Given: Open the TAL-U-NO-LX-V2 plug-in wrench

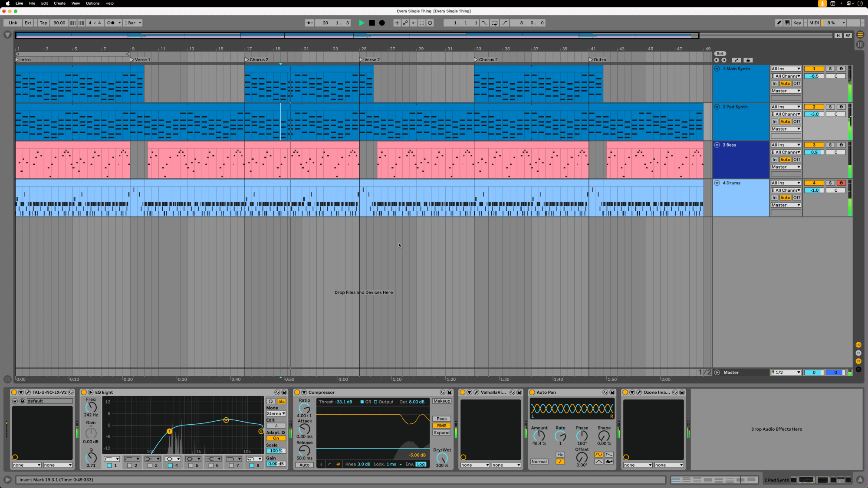Looking at the screenshot, I should (x=28, y=393).
